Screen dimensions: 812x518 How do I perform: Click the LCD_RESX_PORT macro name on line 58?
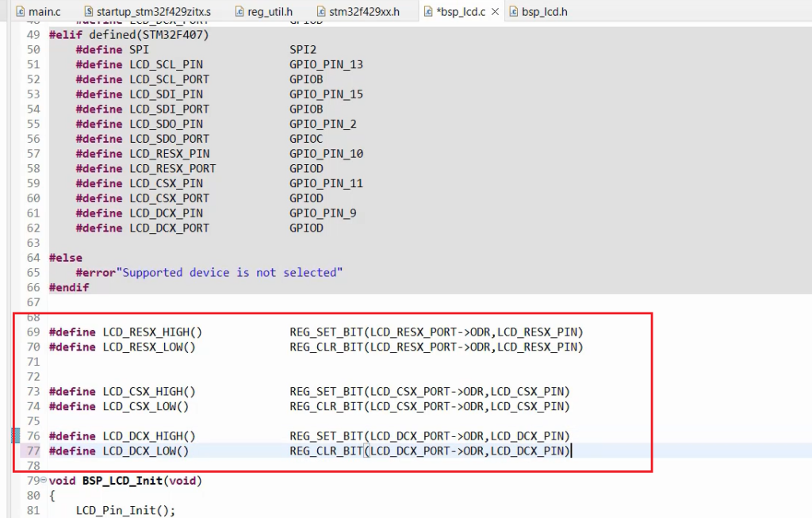172,168
